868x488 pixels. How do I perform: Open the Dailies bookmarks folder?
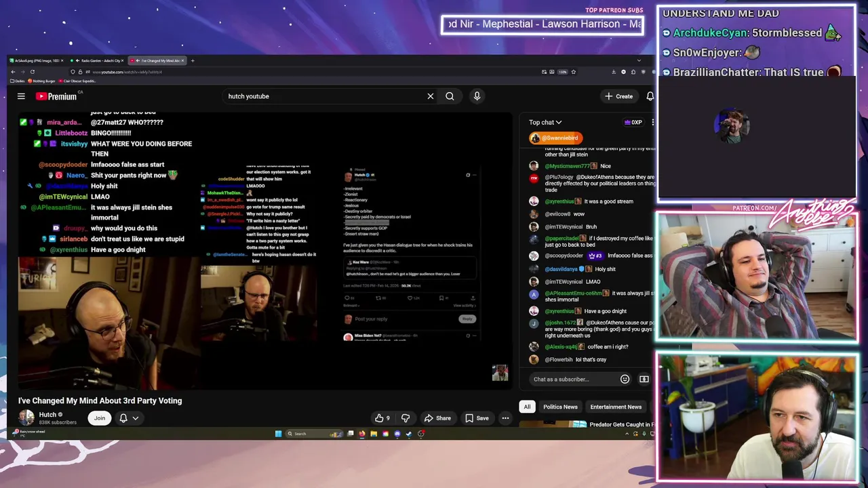click(19, 81)
